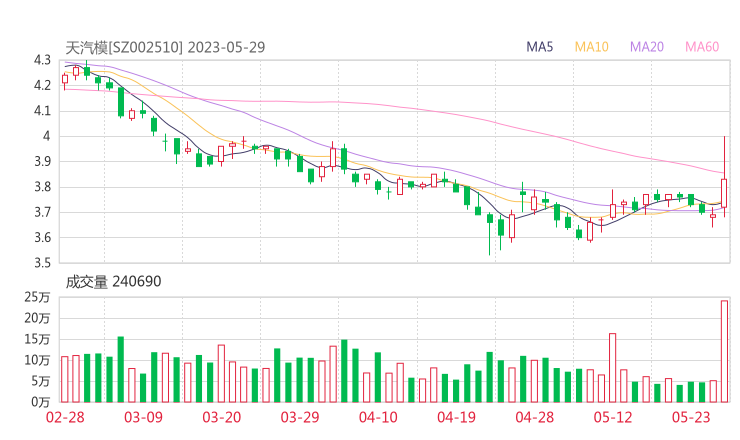
Task: Click the MA60 legend label
Action: (x=702, y=47)
